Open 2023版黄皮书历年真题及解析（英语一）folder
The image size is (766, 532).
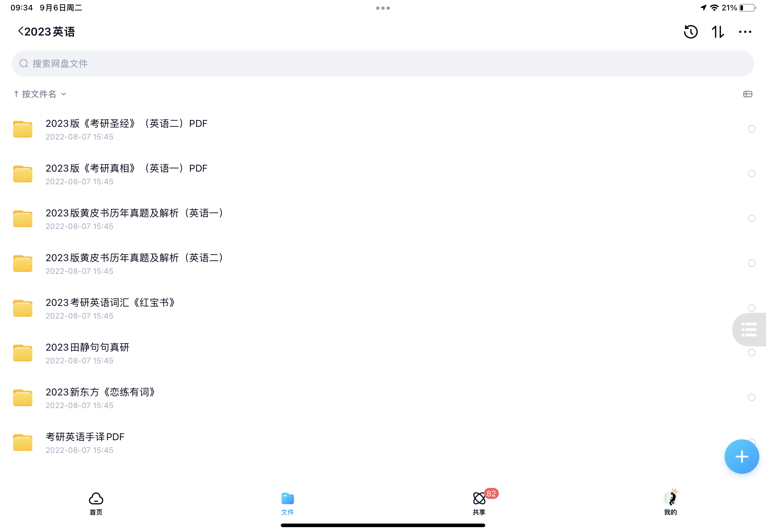point(134,213)
